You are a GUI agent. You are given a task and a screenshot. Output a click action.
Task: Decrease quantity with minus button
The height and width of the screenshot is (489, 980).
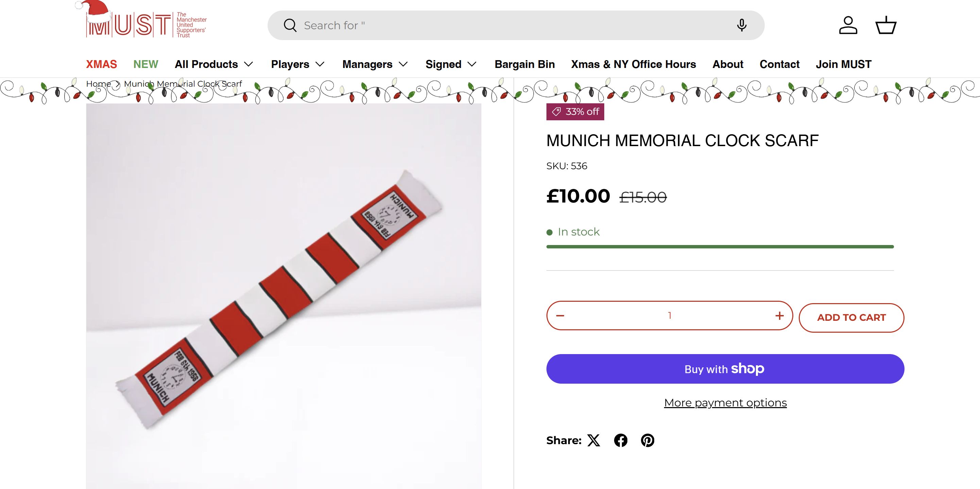coord(560,316)
